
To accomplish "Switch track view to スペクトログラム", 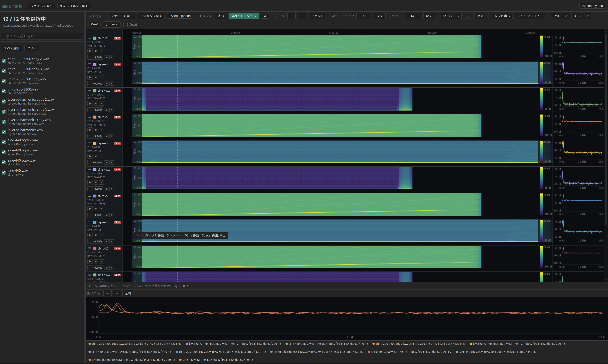I will coord(243,16).
